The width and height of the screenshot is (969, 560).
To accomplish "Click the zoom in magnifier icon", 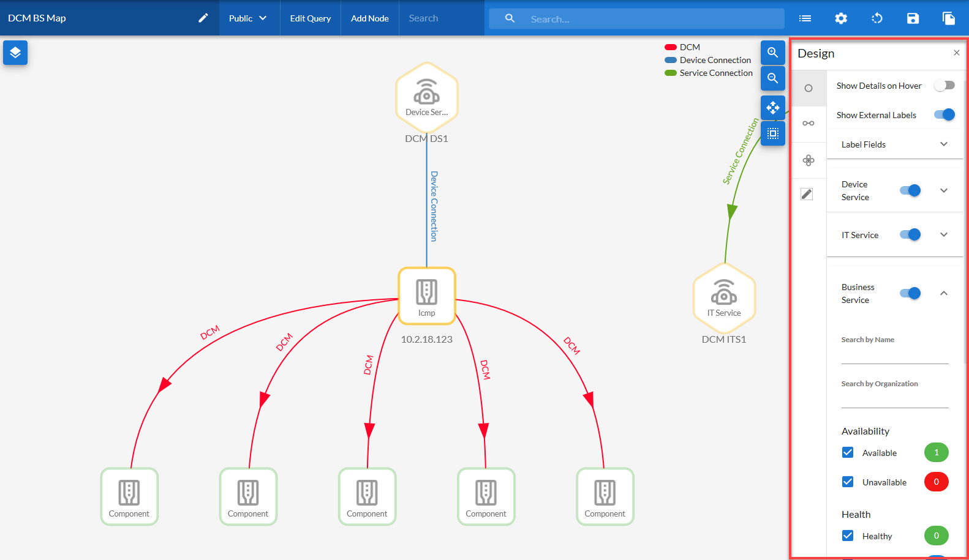I will [772, 53].
